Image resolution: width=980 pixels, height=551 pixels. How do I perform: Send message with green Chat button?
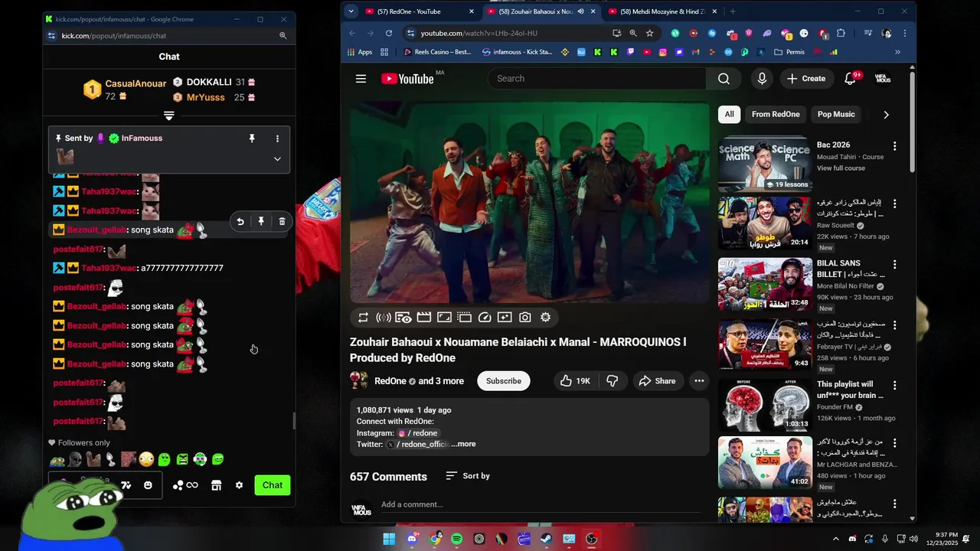[x=273, y=485]
